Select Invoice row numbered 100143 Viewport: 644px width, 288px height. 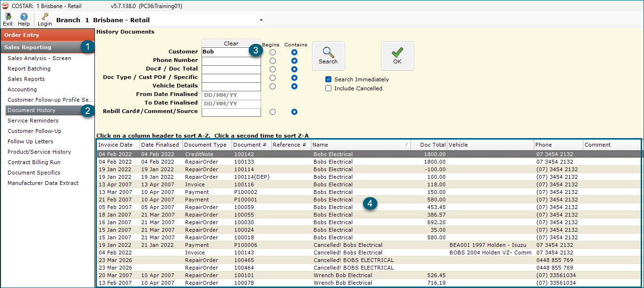click(x=369, y=253)
